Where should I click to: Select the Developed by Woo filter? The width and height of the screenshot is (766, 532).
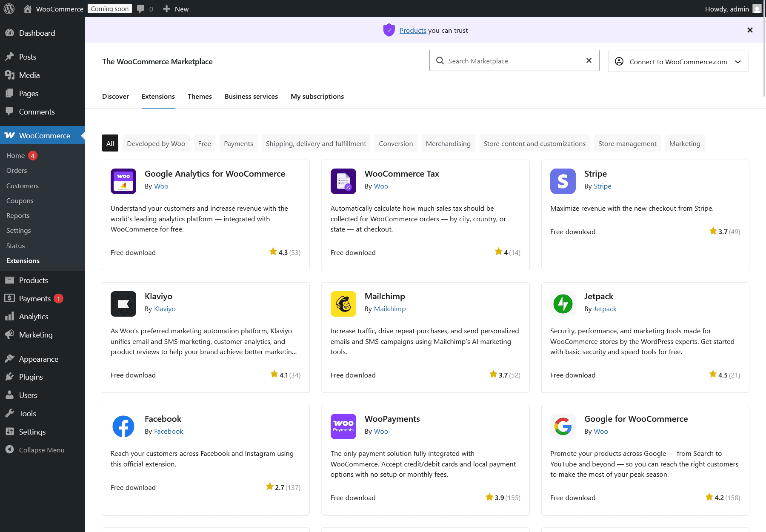(156, 143)
